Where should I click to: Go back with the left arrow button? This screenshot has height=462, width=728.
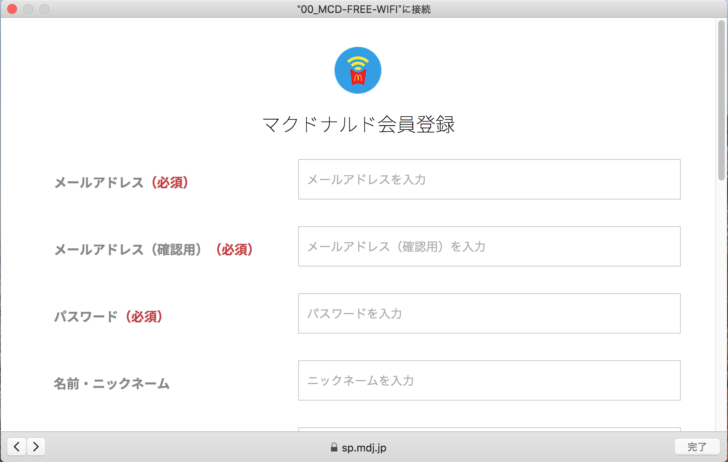click(x=17, y=447)
